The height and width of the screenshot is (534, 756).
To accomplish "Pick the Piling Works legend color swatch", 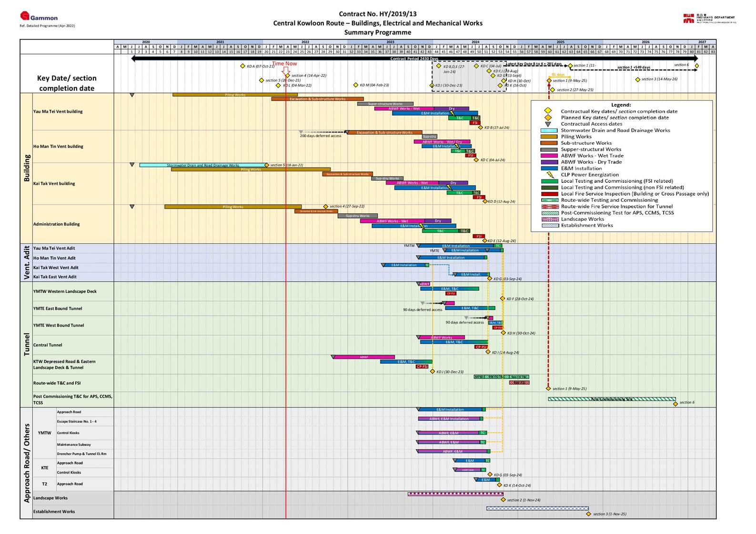I will 549,137.
